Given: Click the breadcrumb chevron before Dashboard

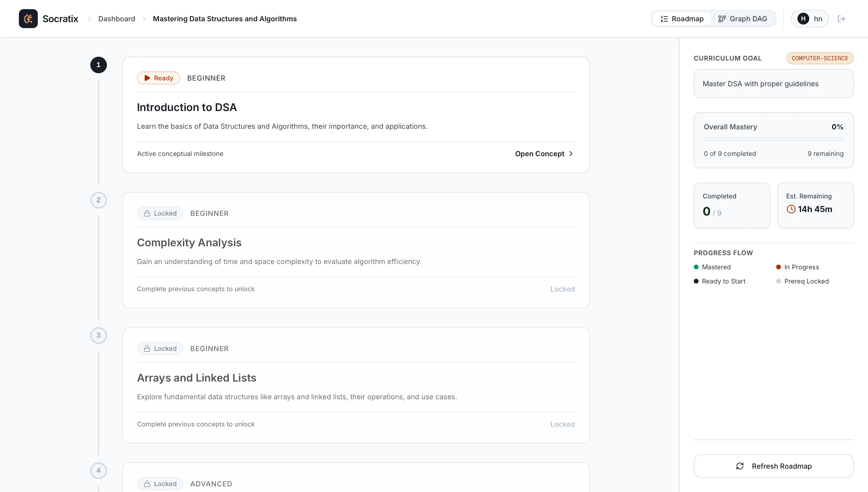Looking at the screenshot, I should coord(89,19).
